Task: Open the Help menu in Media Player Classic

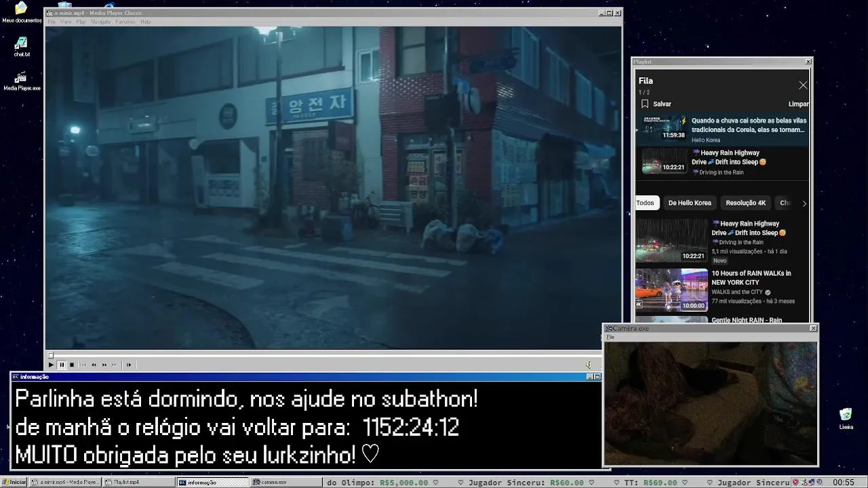Action: (145, 22)
